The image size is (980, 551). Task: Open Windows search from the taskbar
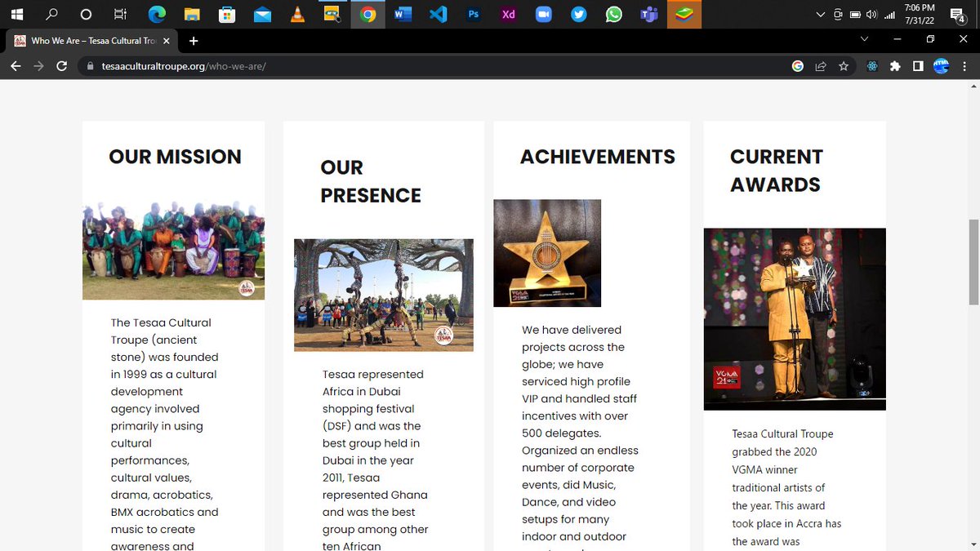coord(51,14)
